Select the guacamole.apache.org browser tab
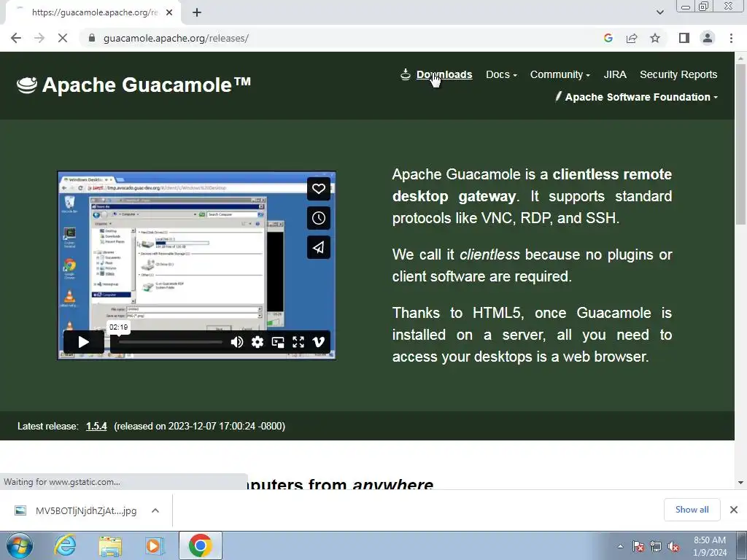Screen dimensions: 747x560 coord(93,13)
